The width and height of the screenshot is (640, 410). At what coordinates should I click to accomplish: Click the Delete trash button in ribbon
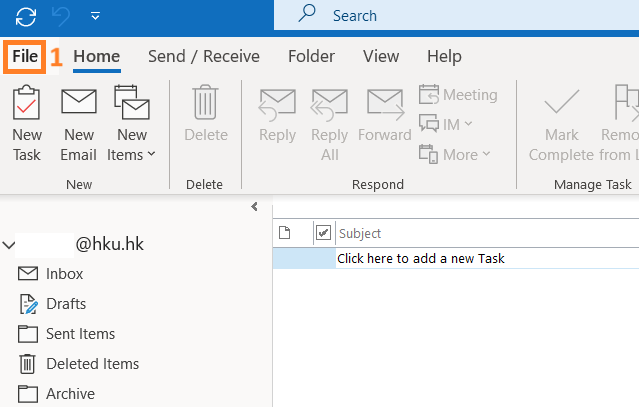click(206, 114)
